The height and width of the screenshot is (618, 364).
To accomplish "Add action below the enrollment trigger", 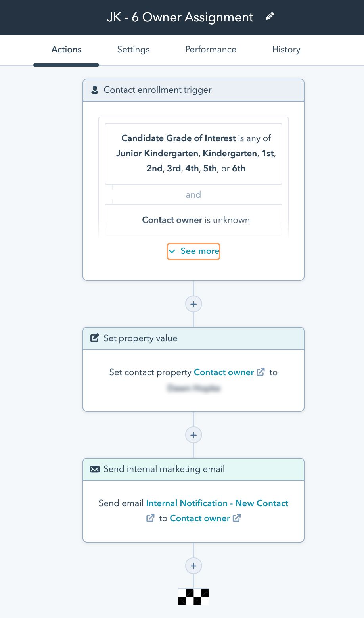I will tap(193, 304).
